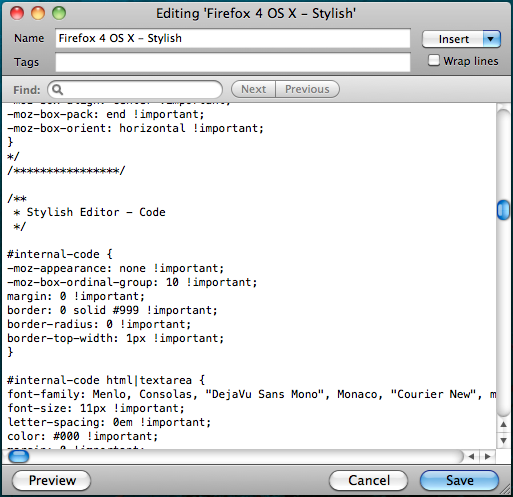This screenshot has width=513, height=497.
Task: Click the magnifier icon in Find field
Action: click(x=57, y=89)
